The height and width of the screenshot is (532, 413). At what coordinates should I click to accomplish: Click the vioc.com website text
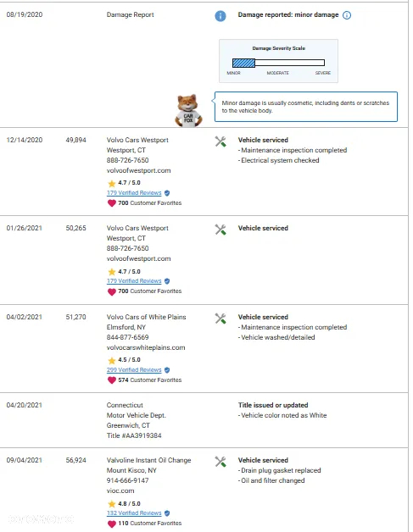pos(120,490)
